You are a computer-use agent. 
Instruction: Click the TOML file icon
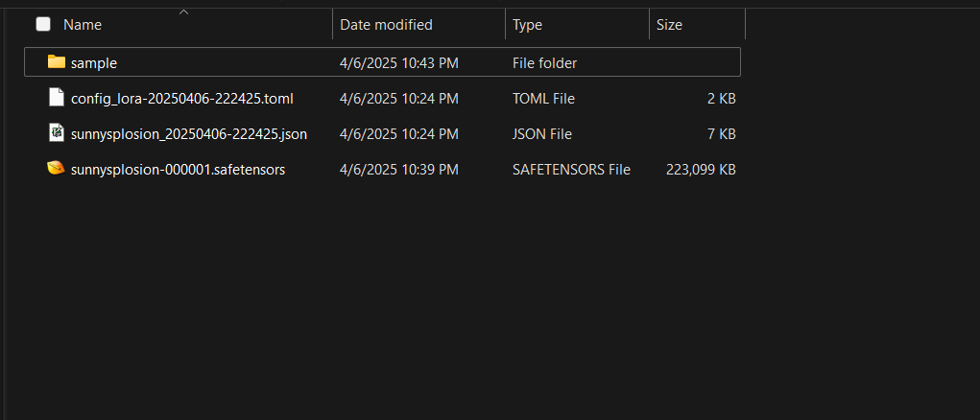coord(57,98)
